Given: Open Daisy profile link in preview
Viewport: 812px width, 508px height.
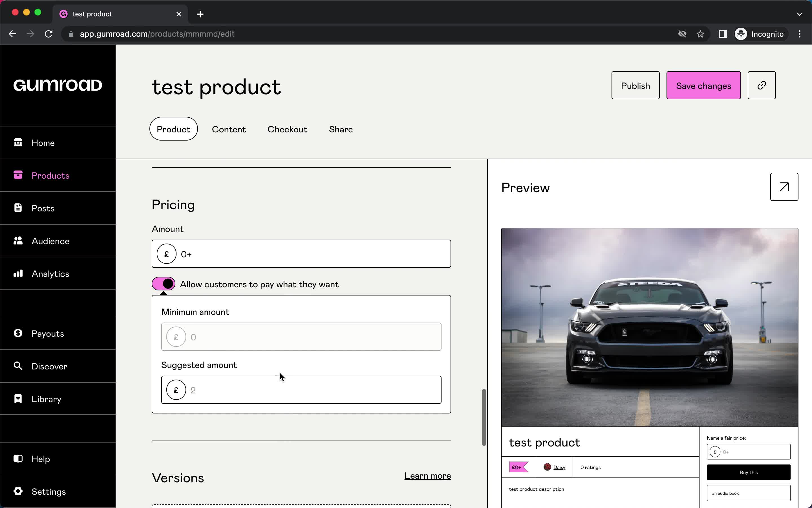Looking at the screenshot, I should (559, 467).
